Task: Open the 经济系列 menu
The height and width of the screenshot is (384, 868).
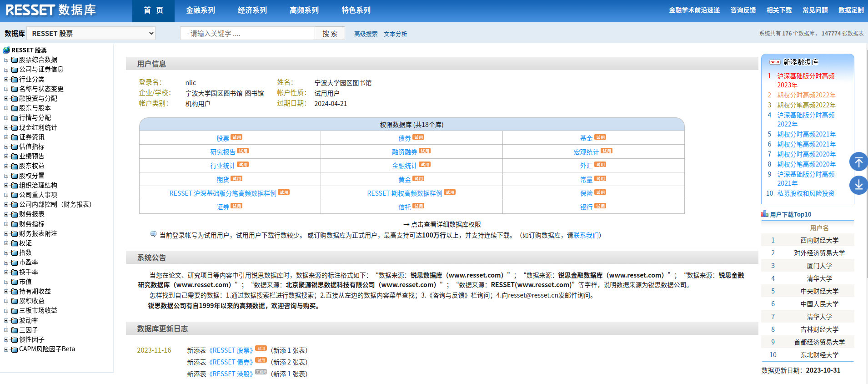Action: tap(252, 10)
